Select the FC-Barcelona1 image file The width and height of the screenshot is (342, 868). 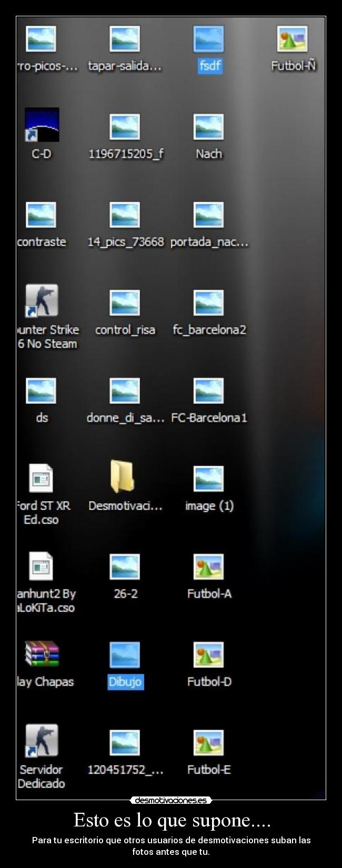tap(208, 391)
